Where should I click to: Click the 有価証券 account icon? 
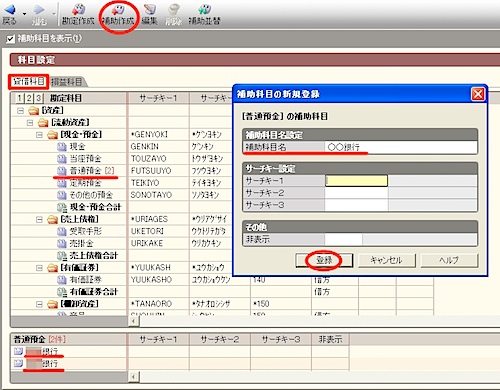point(62,280)
